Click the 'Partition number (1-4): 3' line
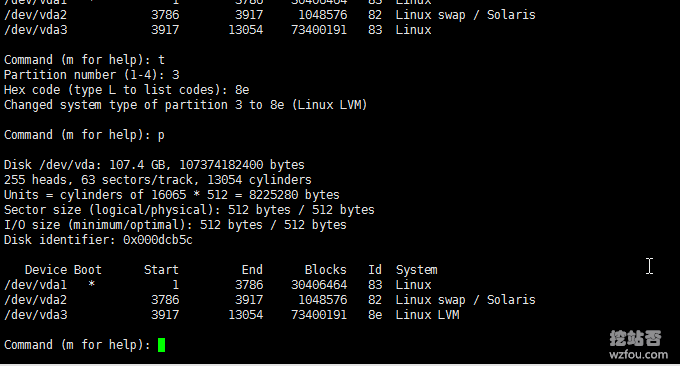Screen dimensions: 680x366 click(92, 75)
